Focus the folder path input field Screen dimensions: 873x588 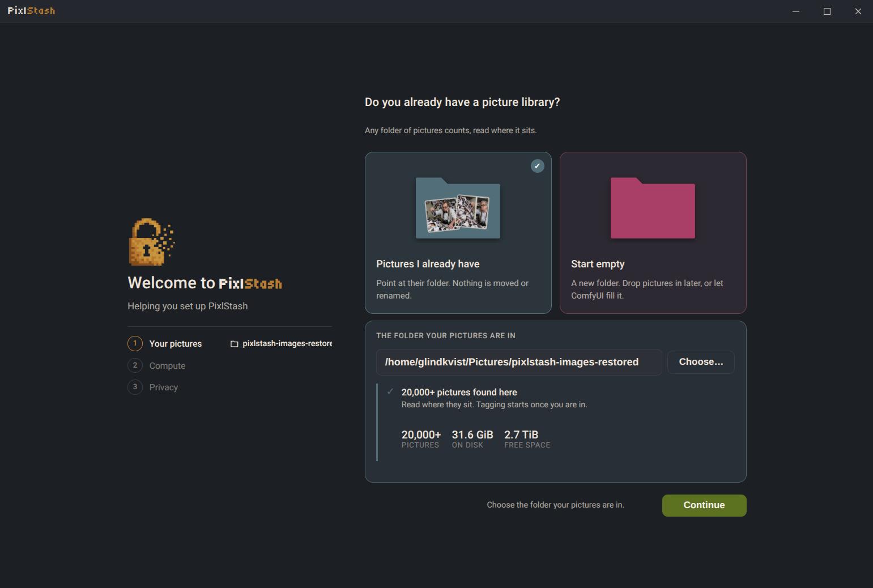click(x=519, y=362)
